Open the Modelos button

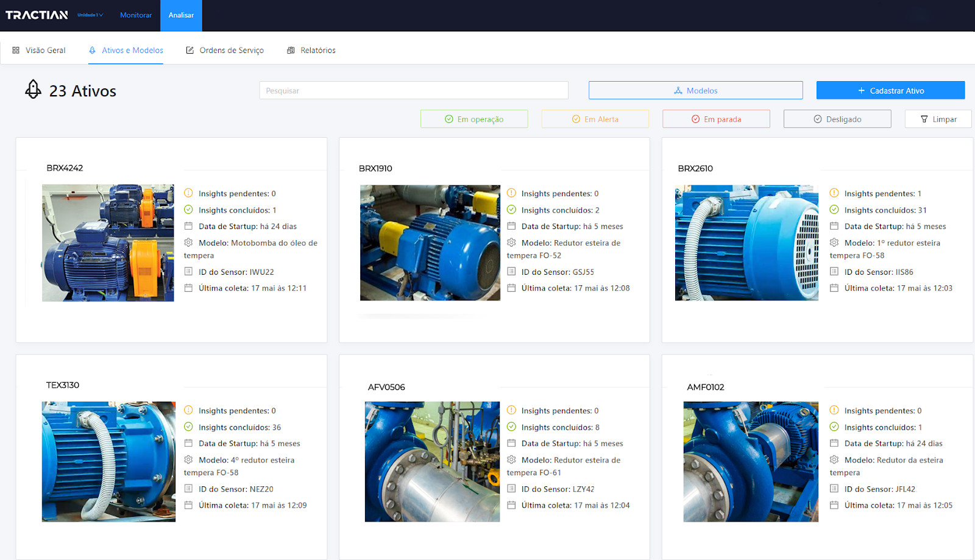point(695,90)
